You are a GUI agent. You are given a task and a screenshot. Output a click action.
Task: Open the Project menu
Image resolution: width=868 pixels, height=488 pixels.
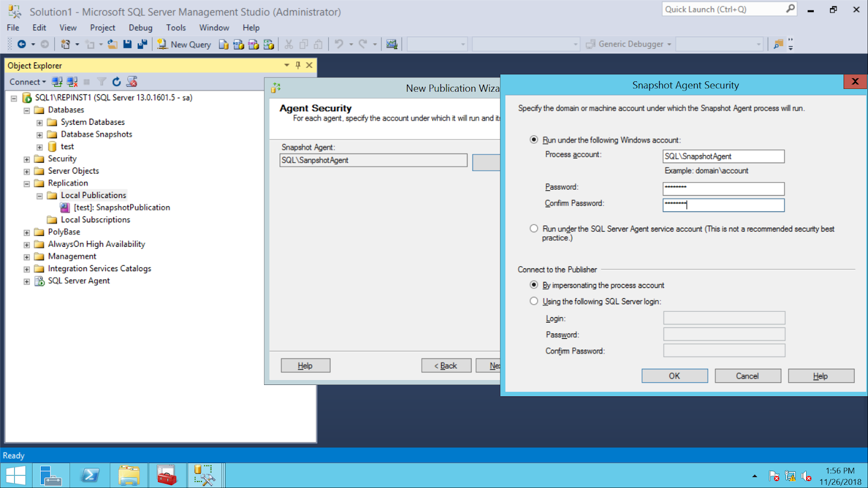(103, 28)
